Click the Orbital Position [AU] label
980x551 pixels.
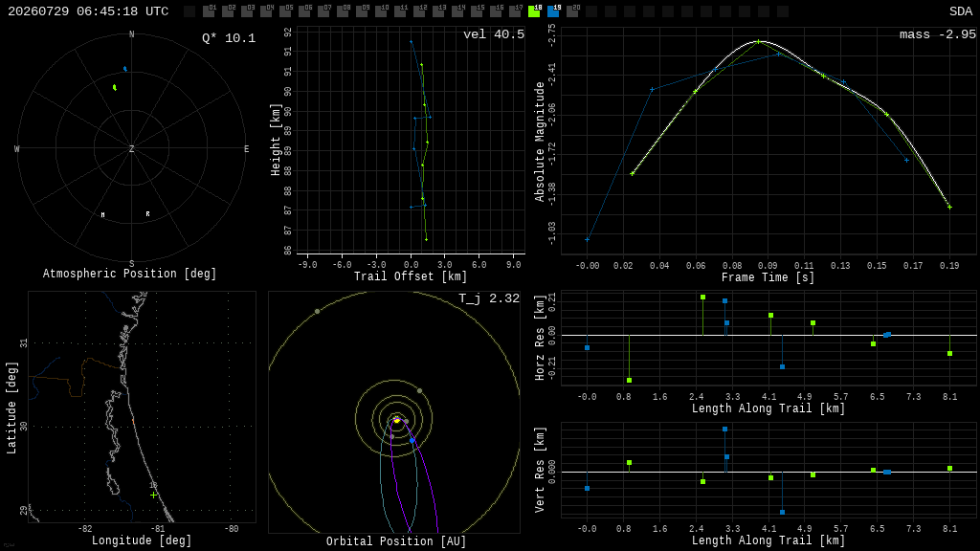click(x=396, y=541)
